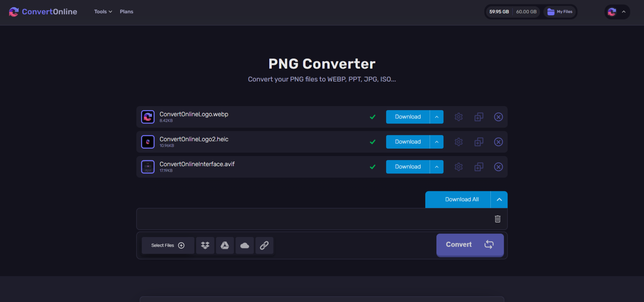644x302 pixels.
Task: Remove ConvertOnlineLogo2.heic from the queue
Action: click(498, 142)
